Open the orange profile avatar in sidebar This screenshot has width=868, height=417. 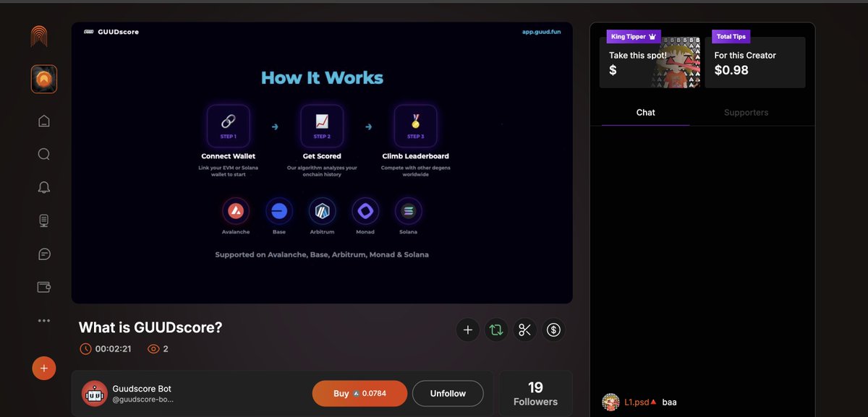[43, 79]
